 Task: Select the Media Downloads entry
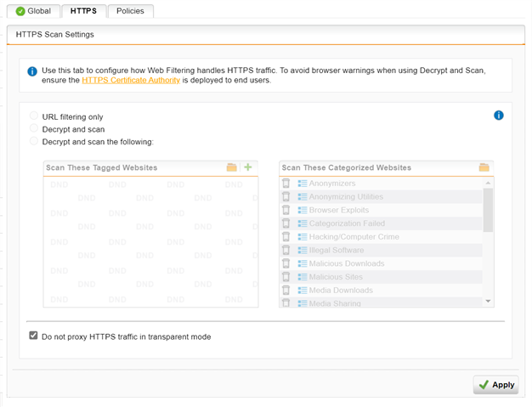pyautogui.click(x=341, y=291)
